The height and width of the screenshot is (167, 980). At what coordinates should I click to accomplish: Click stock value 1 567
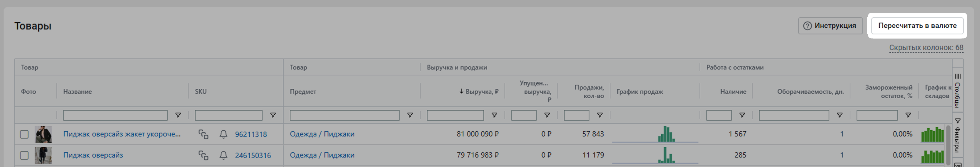737,134
